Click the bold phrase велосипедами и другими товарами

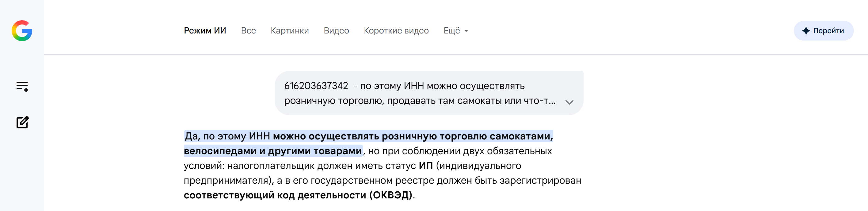(272, 151)
